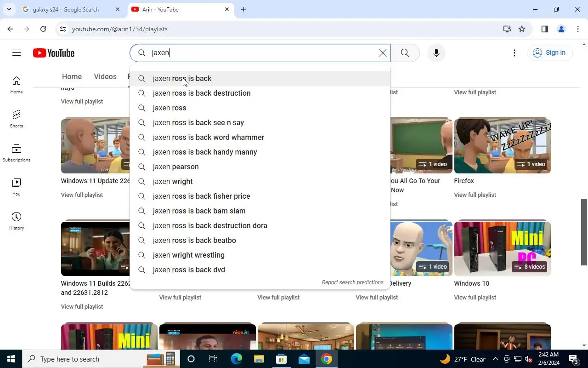Open the Firefox playlist thumbnail
588x368 pixels.
click(x=502, y=145)
